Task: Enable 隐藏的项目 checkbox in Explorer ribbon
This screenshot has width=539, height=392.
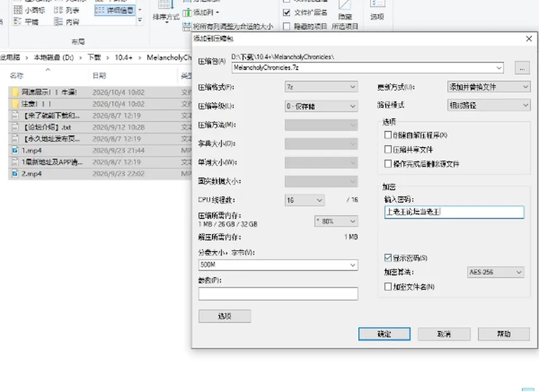Action: (286, 26)
